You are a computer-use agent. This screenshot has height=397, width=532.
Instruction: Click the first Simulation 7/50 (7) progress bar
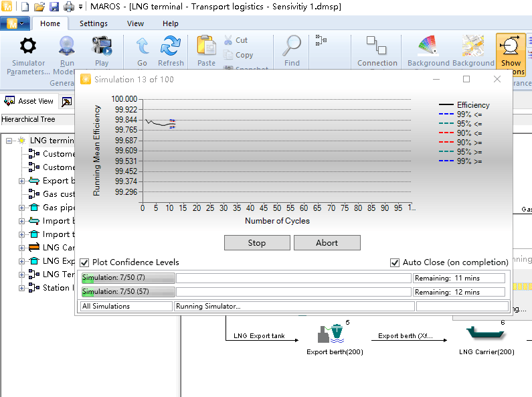(x=128, y=278)
